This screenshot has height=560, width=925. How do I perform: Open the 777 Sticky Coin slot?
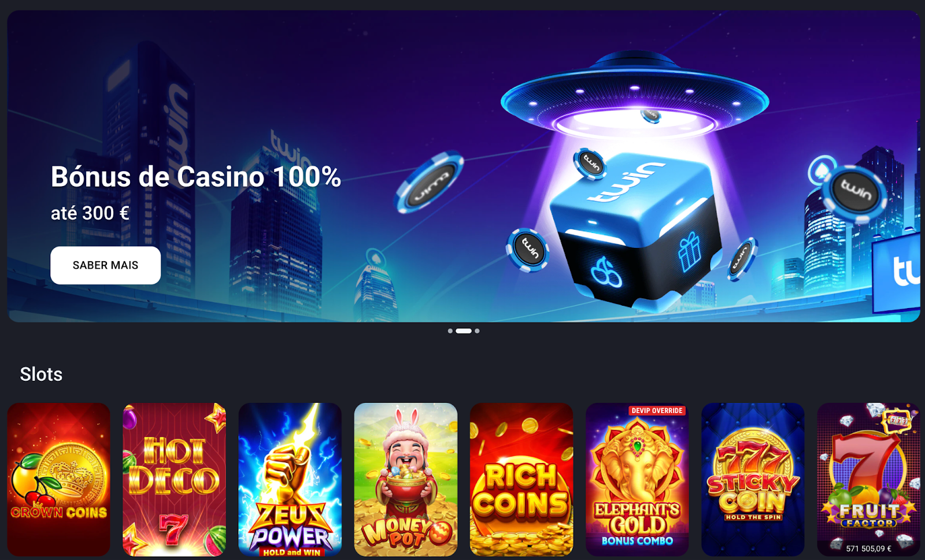pos(753,479)
